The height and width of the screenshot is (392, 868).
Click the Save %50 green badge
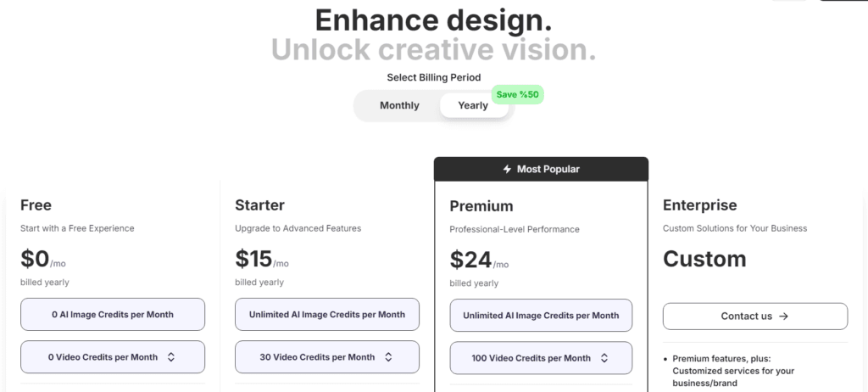(x=517, y=94)
